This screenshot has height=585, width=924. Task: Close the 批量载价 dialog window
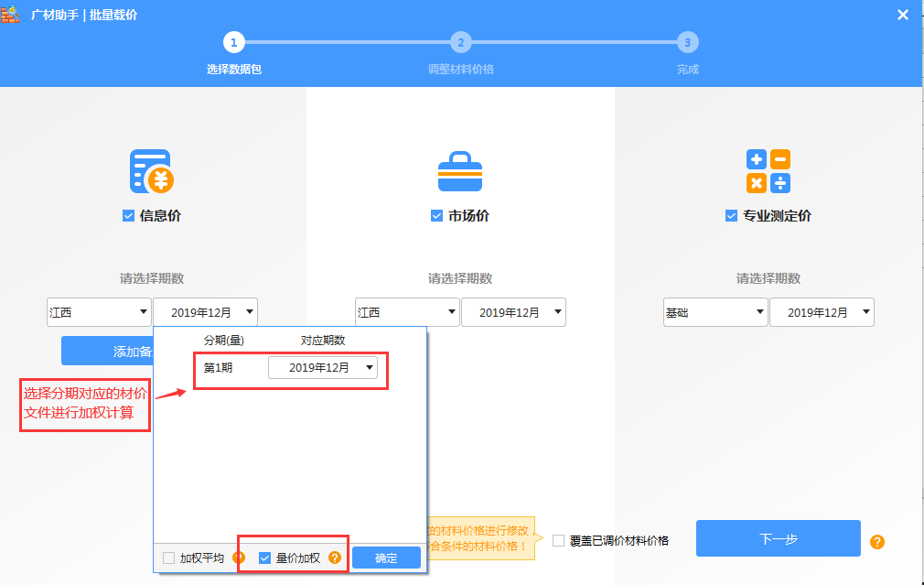902,15
